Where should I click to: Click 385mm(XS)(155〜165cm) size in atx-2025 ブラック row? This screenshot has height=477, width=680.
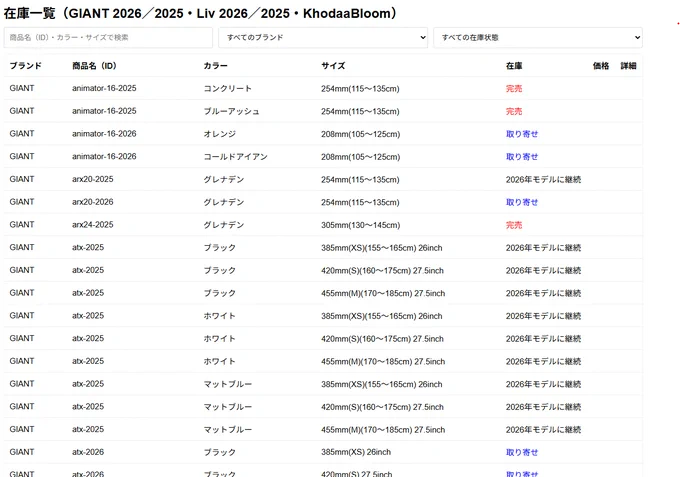point(382,248)
